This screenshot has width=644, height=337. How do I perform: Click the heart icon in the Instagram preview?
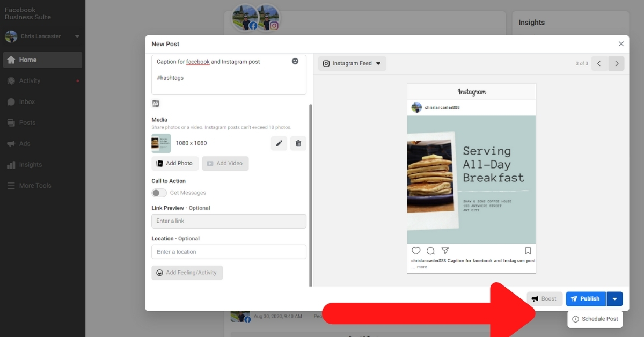tap(416, 251)
